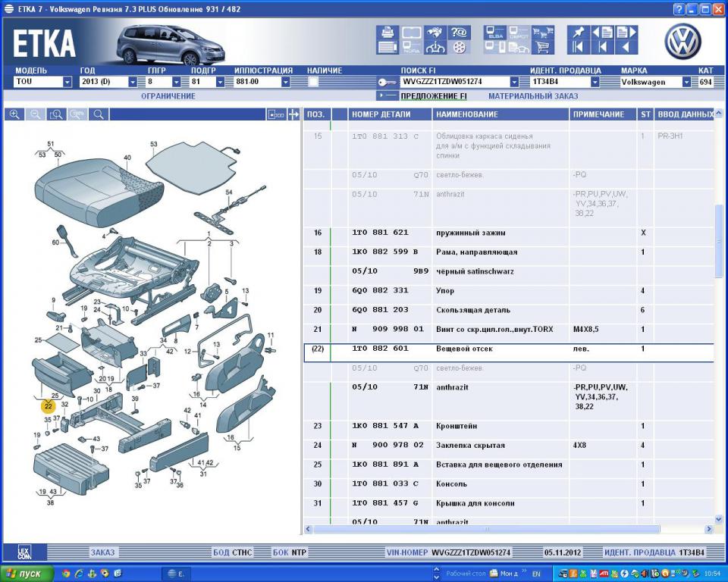Viewport: 728px width, 582px height.
Task: Click the ОГРАНИЧЕНИЕ label
Action: pos(168,96)
